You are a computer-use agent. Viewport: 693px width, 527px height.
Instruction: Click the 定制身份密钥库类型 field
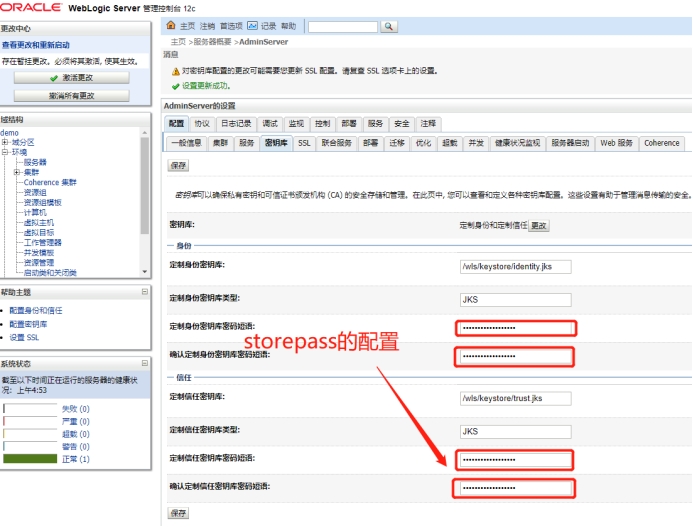point(515,300)
